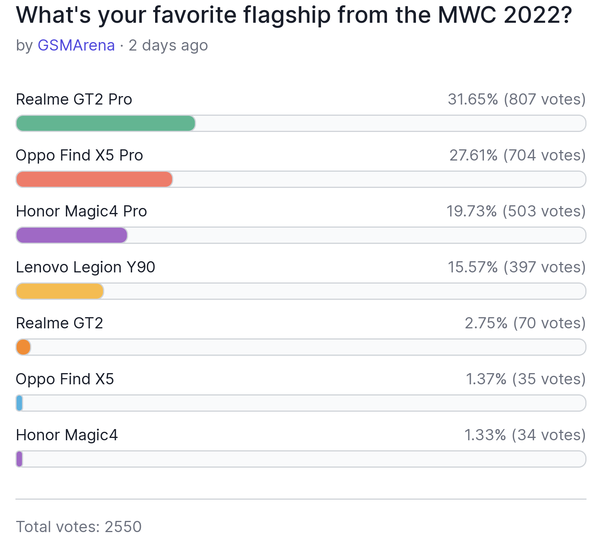600x551 pixels.
Task: Select the Honor Magic4 Pro label
Action: point(81,211)
